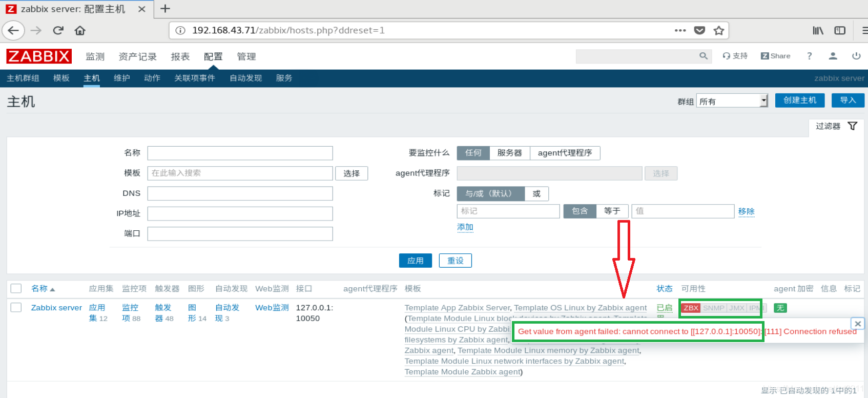
Task: Switch to 主机群组 submenu
Action: pos(23,78)
